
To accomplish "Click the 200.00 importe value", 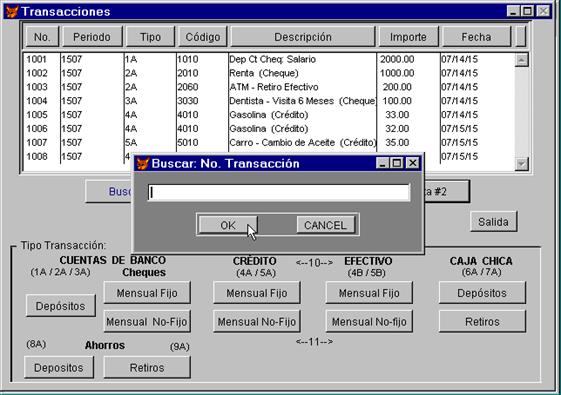I will click(397, 87).
